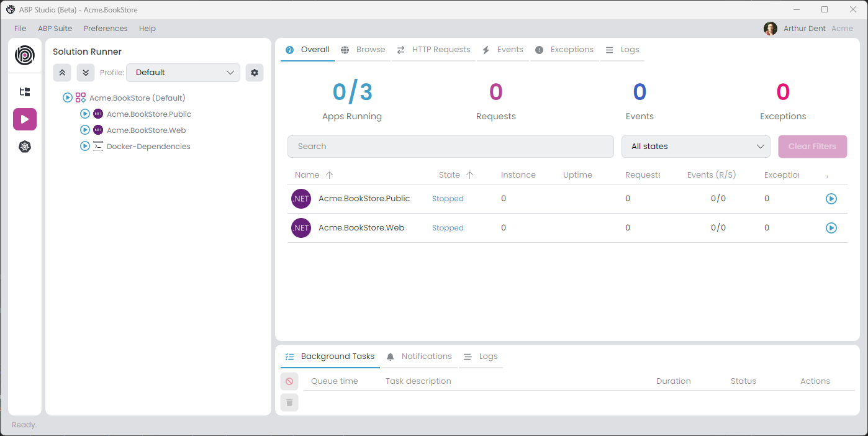Viewport: 868px width, 436px height.
Task: Open the All states filter dropdown
Action: point(696,147)
